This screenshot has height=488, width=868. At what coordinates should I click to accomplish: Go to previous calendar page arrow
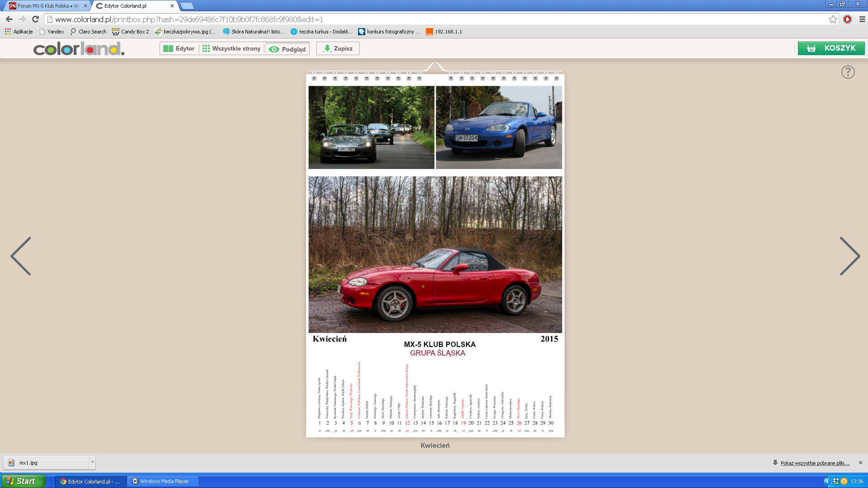click(21, 256)
